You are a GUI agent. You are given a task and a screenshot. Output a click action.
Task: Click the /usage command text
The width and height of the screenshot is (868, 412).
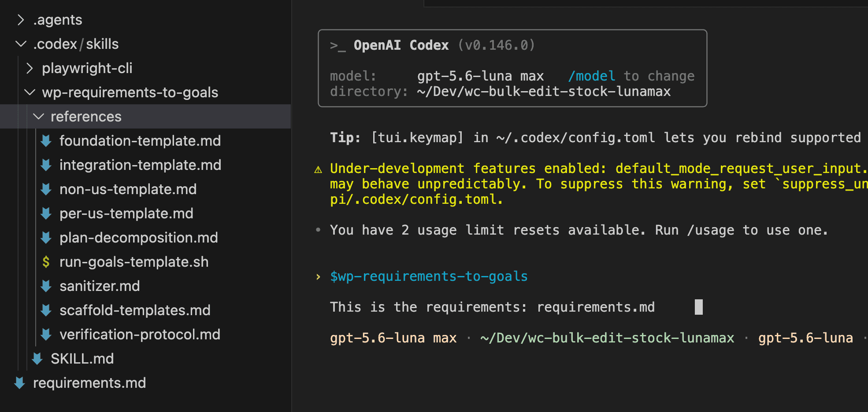click(x=711, y=230)
